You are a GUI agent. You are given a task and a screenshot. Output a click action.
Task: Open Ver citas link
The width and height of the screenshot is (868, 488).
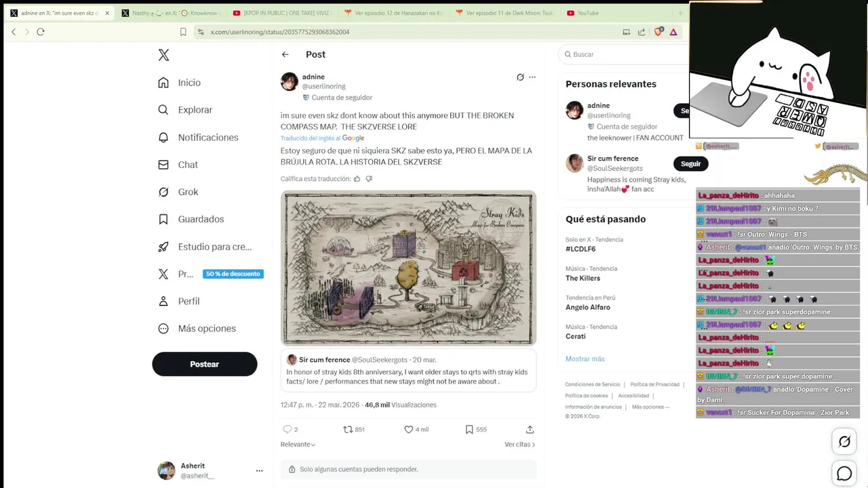(520, 445)
